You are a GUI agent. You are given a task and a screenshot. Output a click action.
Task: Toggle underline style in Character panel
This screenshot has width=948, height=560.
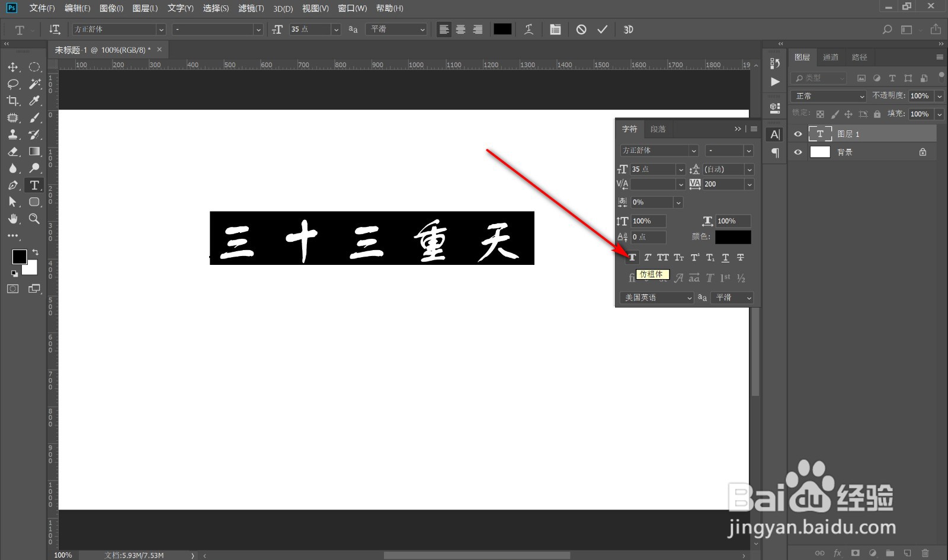click(725, 257)
